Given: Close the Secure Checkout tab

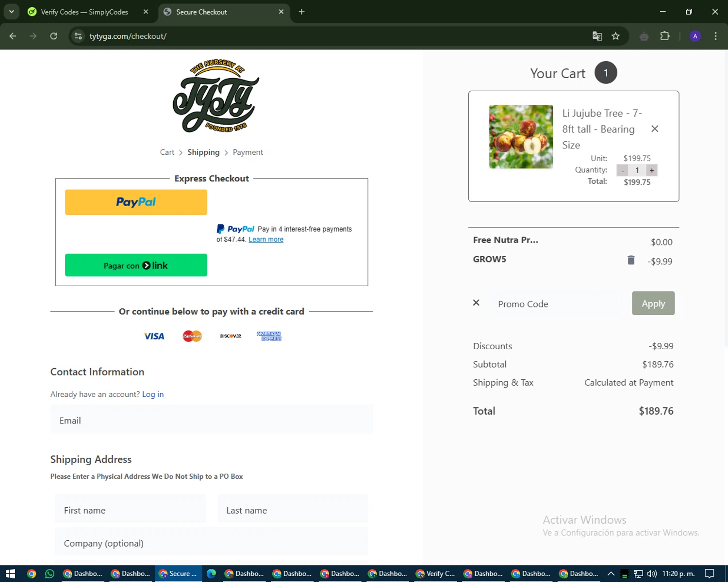Looking at the screenshot, I should [x=281, y=12].
